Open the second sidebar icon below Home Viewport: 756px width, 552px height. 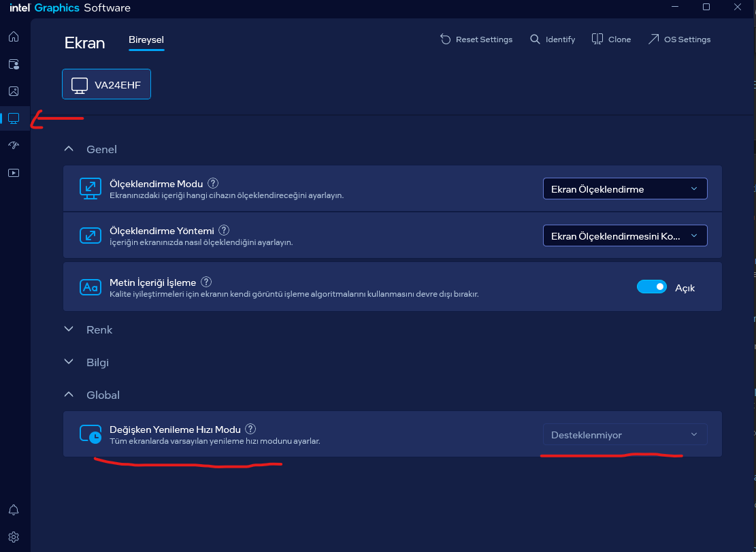(x=14, y=64)
